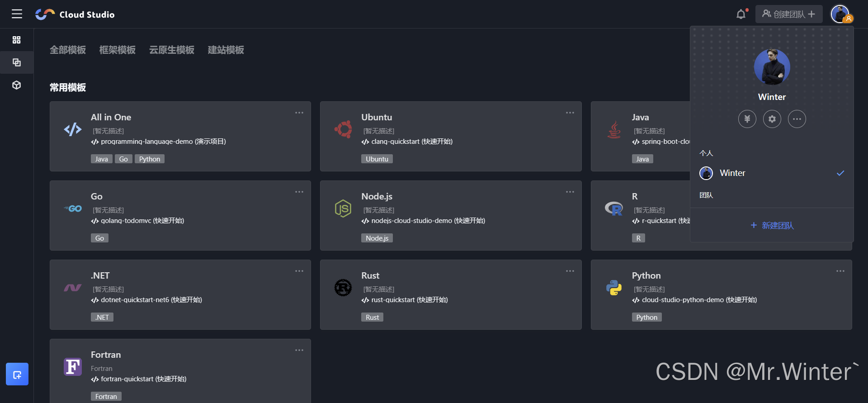This screenshot has width=868, height=403.
Task: Click the .NET logo icon
Action: [x=73, y=288]
